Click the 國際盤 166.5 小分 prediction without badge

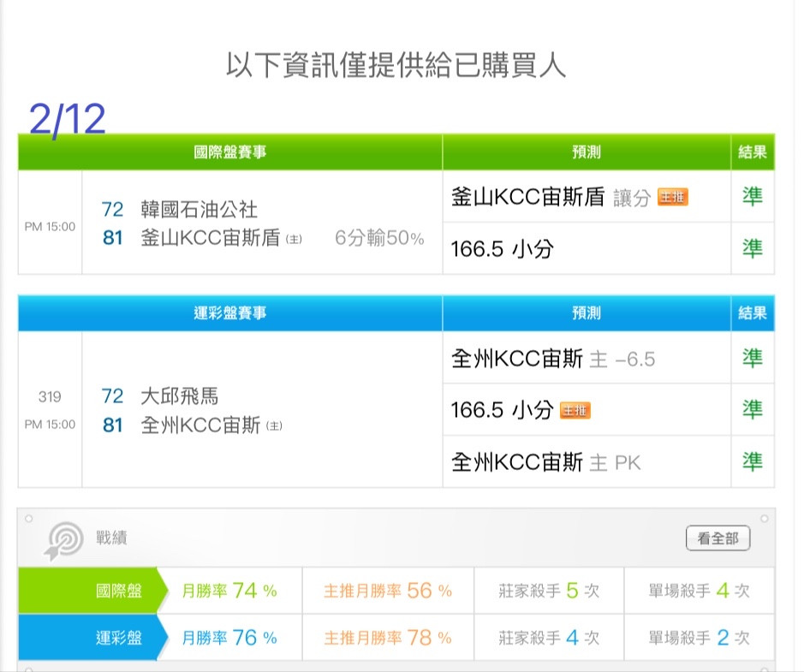coord(503,249)
